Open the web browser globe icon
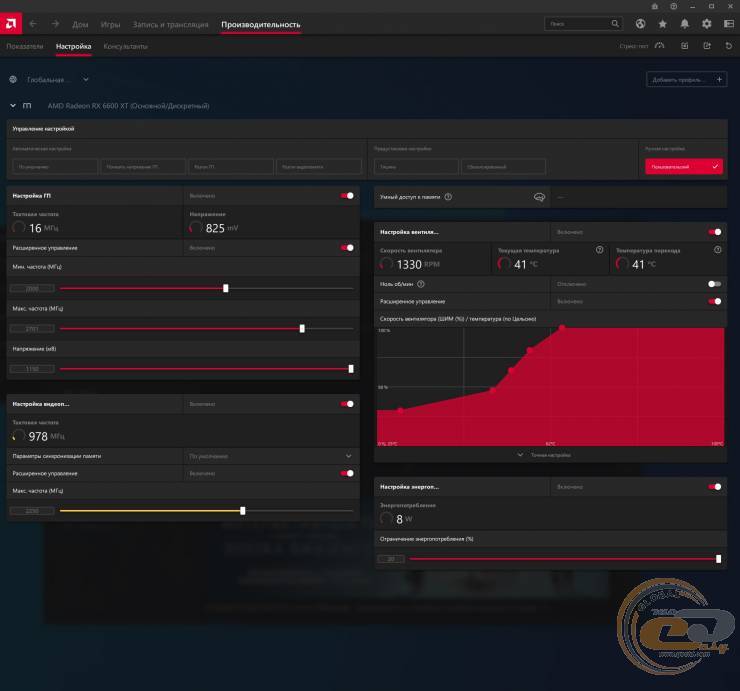Image resolution: width=740 pixels, height=691 pixels. pos(640,24)
